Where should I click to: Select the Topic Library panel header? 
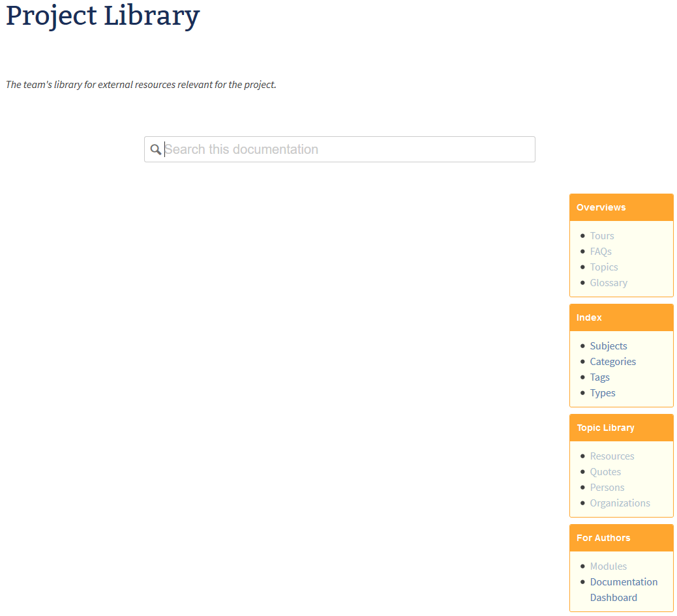coord(621,428)
